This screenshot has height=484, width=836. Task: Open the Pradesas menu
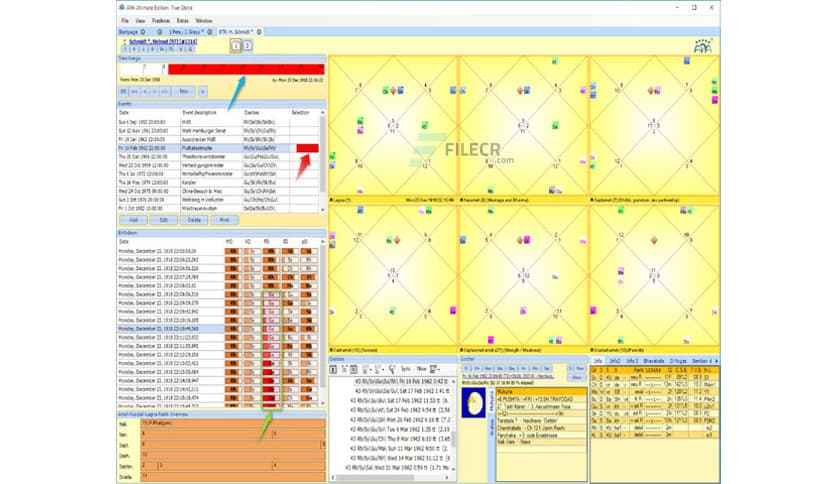(161, 21)
